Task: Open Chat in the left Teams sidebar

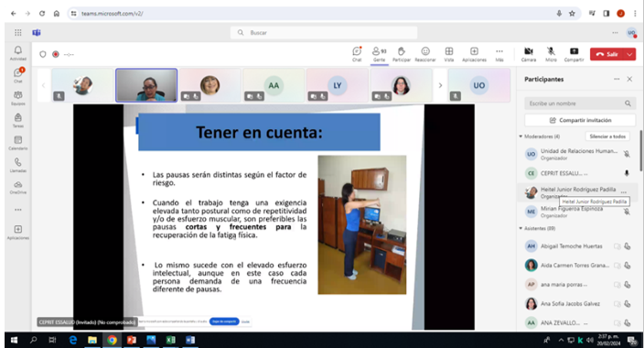Action: 18,75
